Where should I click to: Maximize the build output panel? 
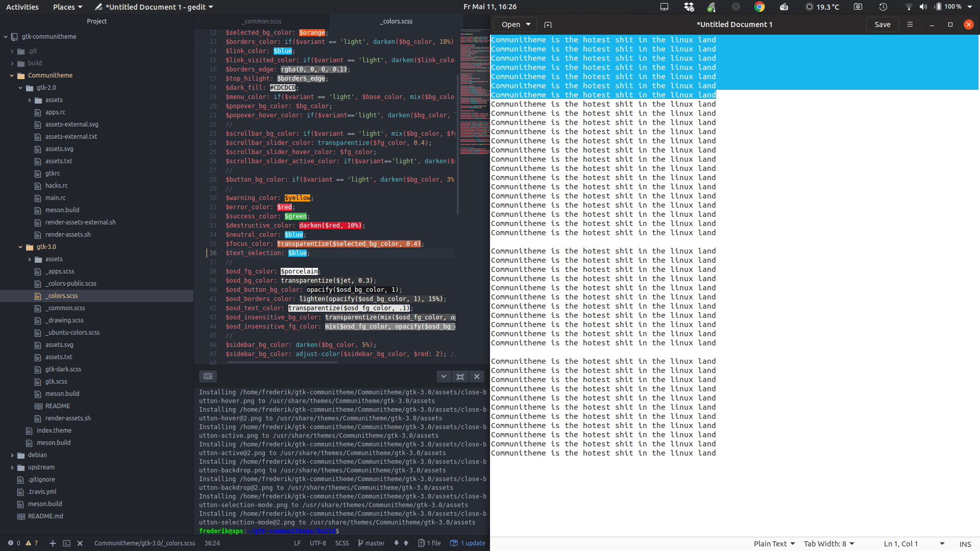point(460,376)
